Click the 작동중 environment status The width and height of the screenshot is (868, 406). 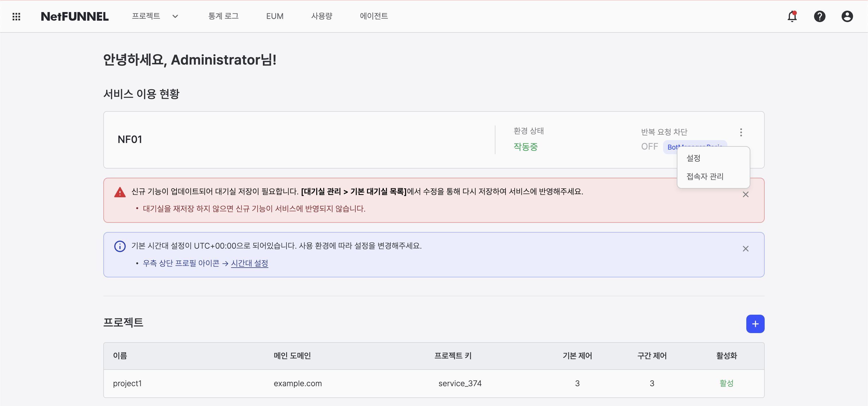pyautogui.click(x=525, y=146)
